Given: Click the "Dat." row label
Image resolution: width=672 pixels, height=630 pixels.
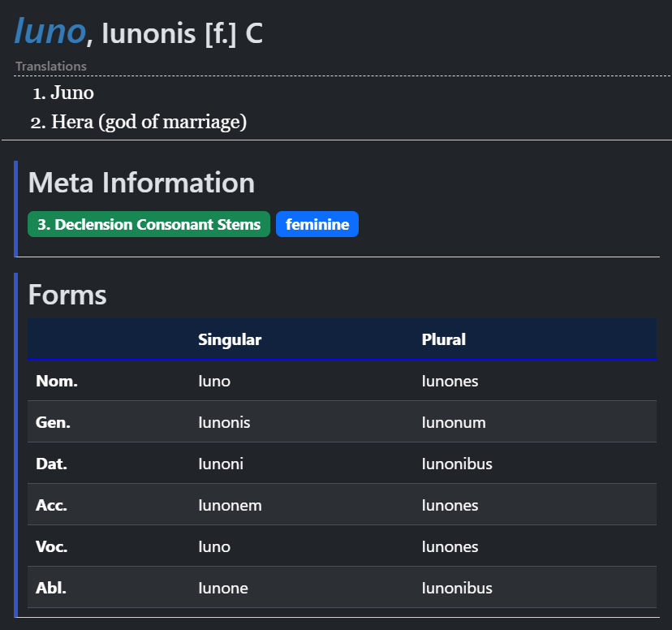Looking at the screenshot, I should click(51, 464).
